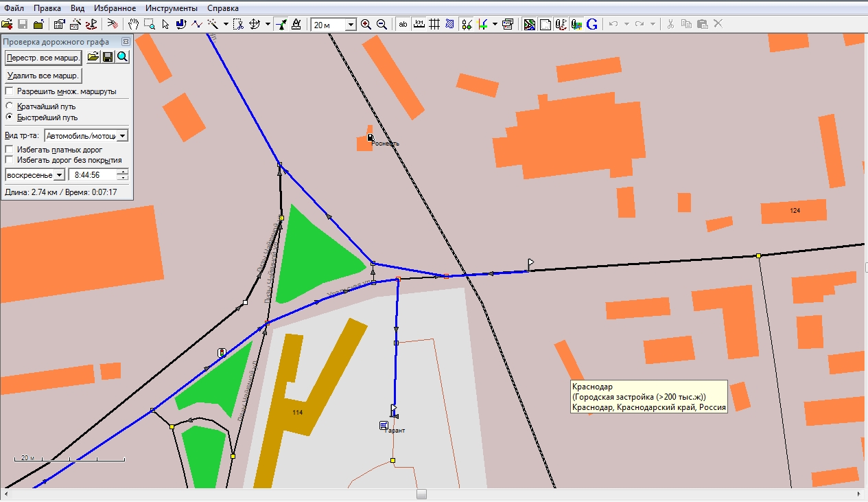Enable 'Разрешить множ. маршруты' checkbox
868x502 pixels.
10,91
